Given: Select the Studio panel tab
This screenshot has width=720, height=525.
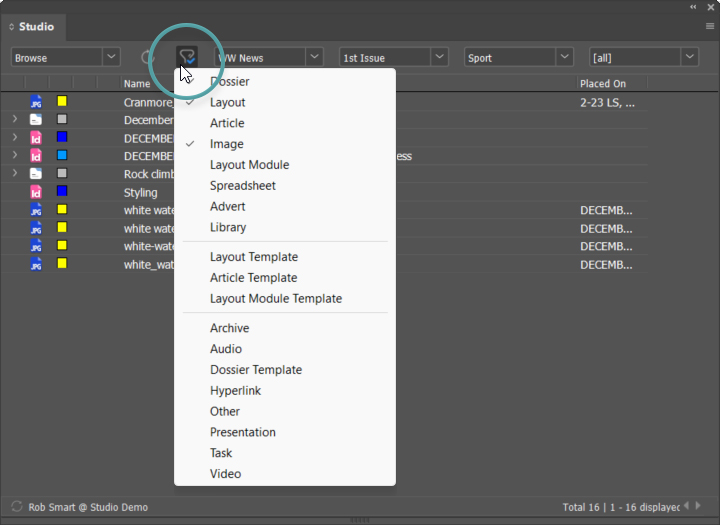Looking at the screenshot, I should (x=33, y=27).
